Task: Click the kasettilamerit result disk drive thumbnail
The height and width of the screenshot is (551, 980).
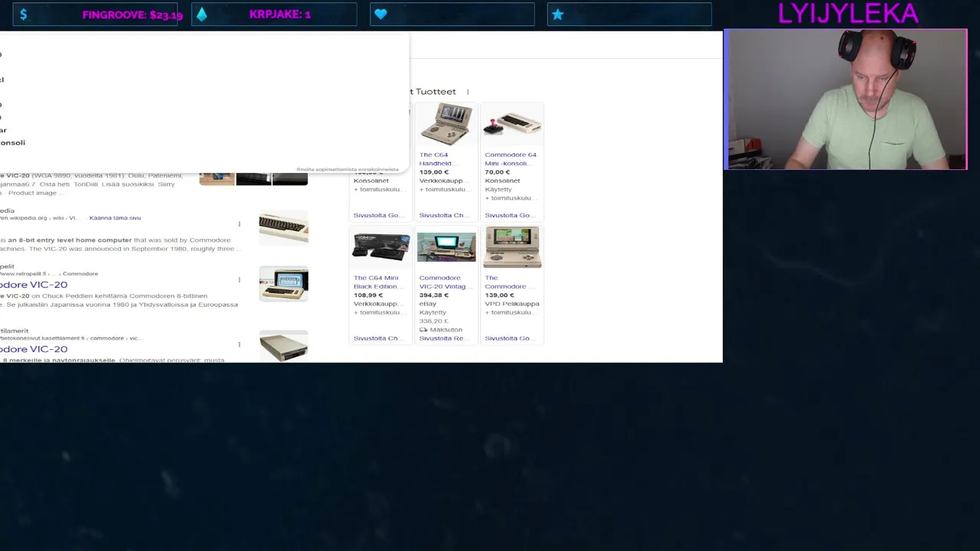Action: [283, 346]
